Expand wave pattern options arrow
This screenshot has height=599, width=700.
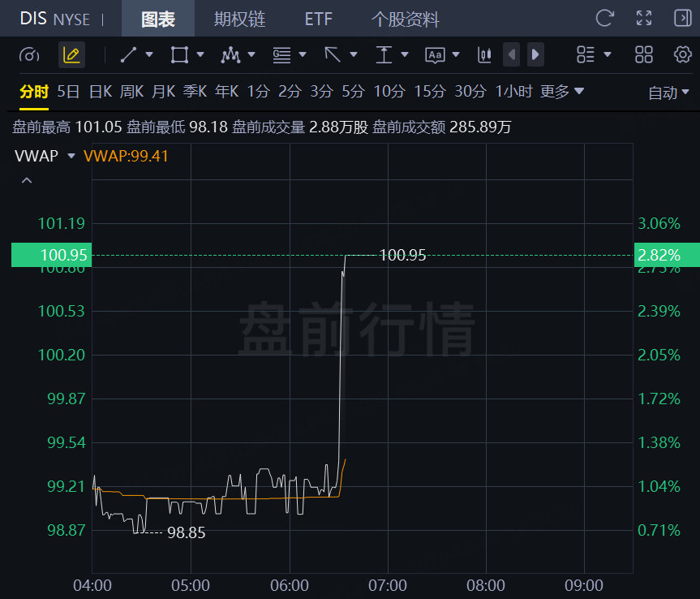pyautogui.click(x=251, y=54)
